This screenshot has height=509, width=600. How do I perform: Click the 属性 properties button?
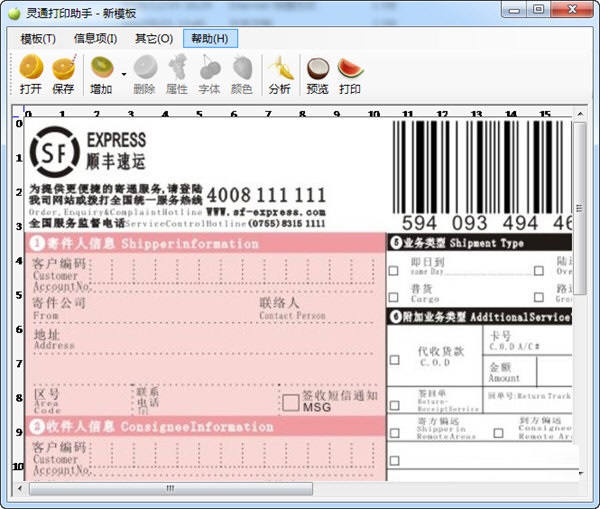tap(177, 74)
